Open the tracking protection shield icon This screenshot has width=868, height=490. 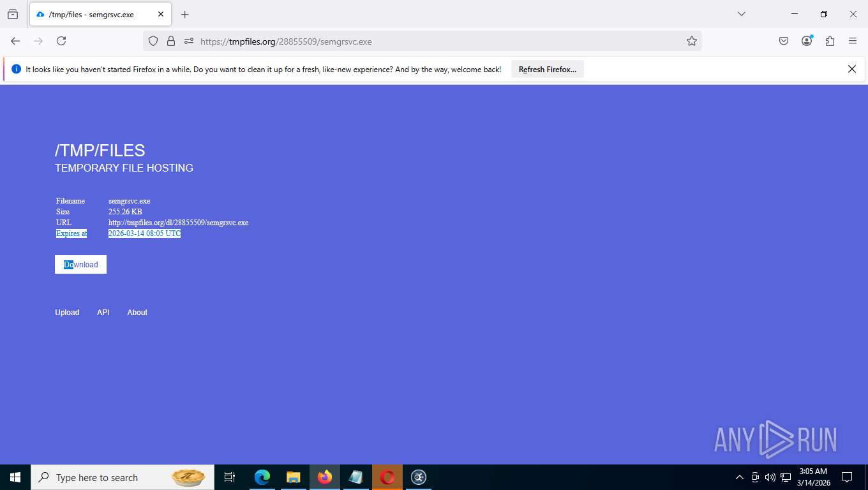click(x=153, y=41)
